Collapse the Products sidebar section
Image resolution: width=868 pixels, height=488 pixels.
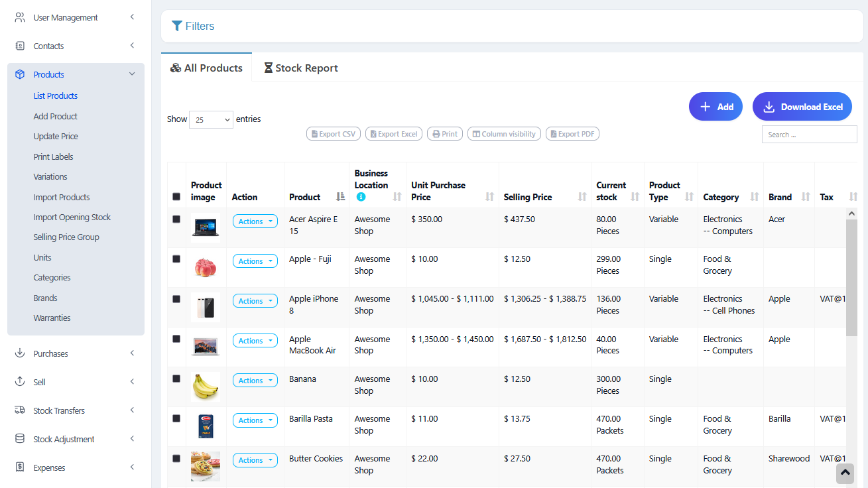point(131,74)
